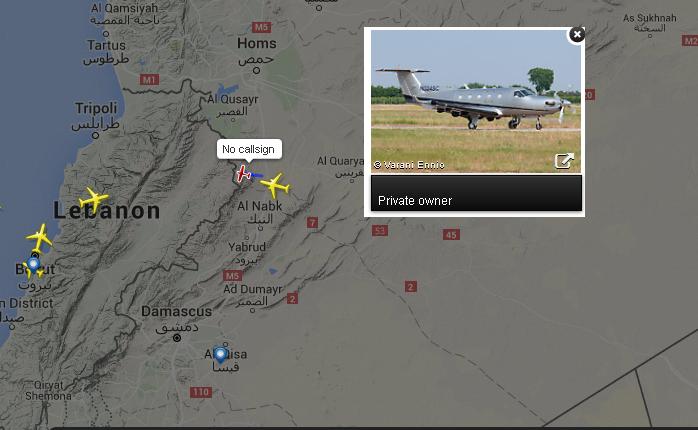Select the blue airport pin at Beirut

pyautogui.click(x=33, y=265)
